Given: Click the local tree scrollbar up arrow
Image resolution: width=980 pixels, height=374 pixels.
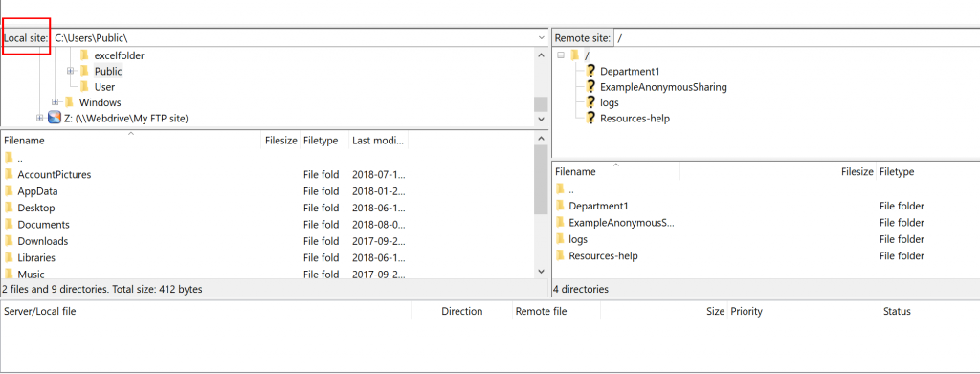Looking at the screenshot, I should (542, 55).
